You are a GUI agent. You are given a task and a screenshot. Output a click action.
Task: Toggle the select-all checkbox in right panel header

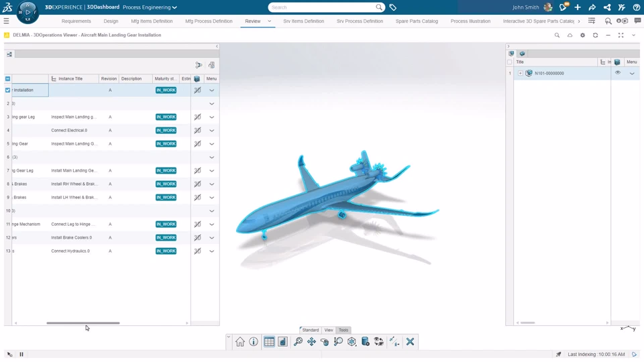pos(510,62)
